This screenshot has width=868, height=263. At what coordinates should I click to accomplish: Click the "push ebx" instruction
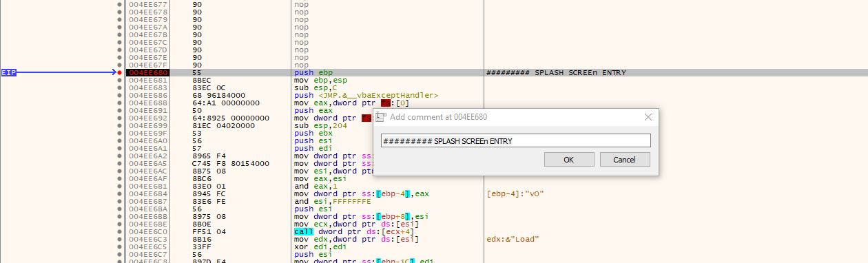point(313,133)
